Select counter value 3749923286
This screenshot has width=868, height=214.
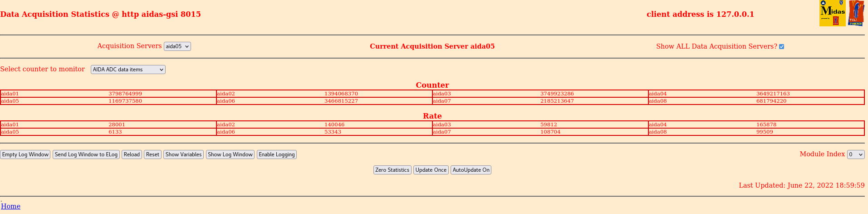(557, 94)
